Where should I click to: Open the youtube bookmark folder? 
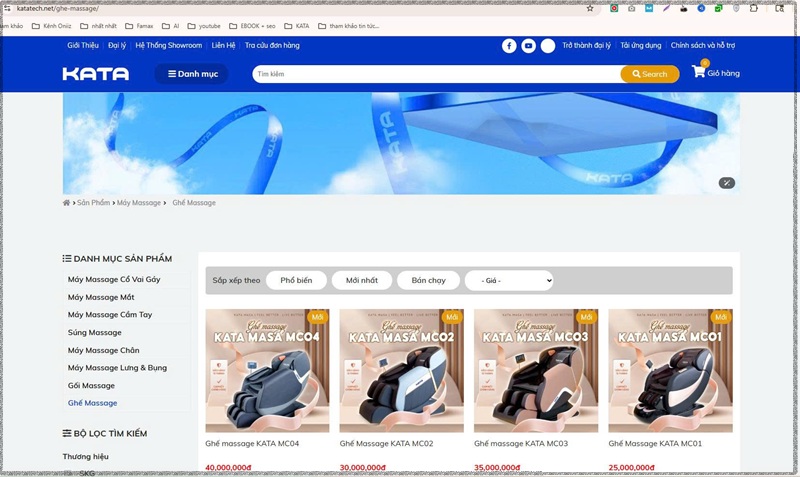tap(204, 26)
